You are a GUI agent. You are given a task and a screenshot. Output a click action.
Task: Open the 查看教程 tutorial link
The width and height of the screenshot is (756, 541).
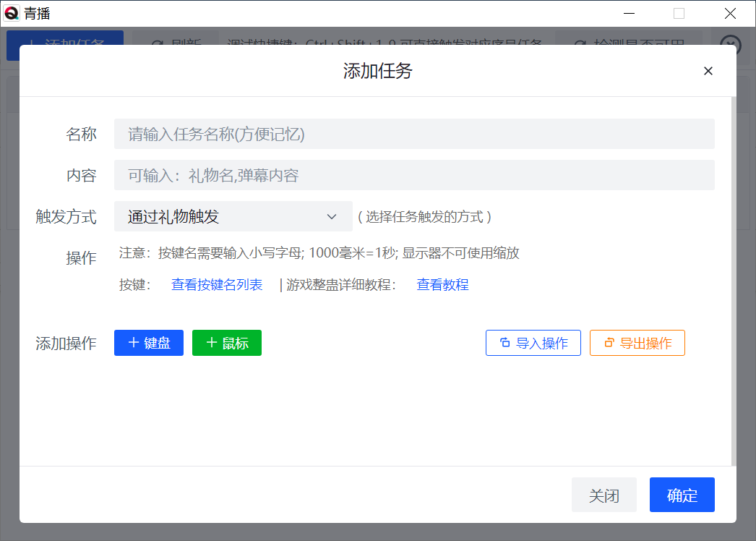[442, 285]
